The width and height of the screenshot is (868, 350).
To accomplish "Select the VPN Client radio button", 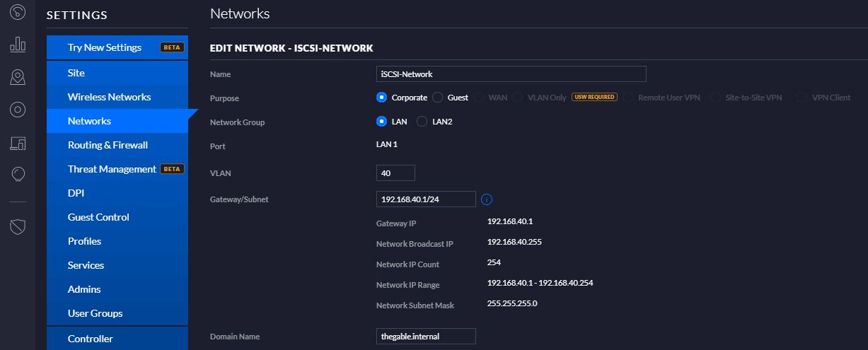I will [x=802, y=98].
